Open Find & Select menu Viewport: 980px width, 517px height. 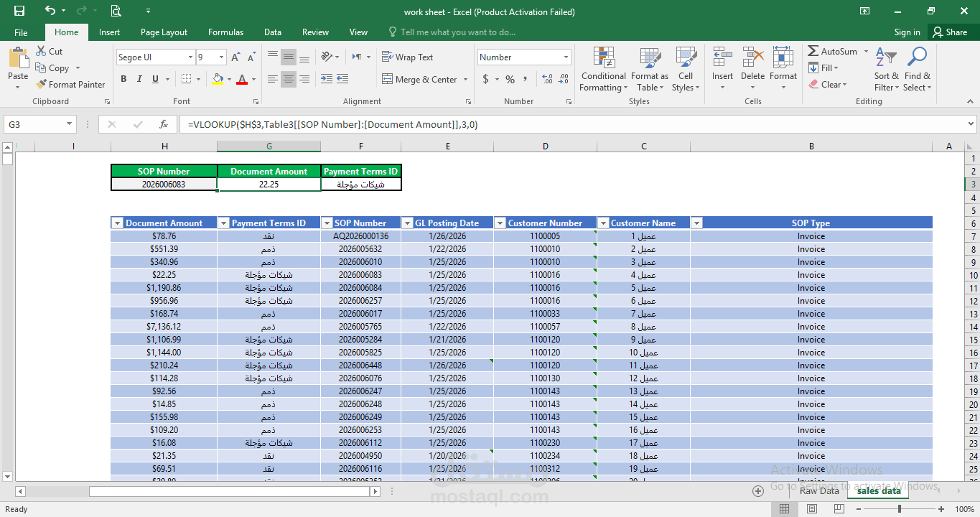click(x=917, y=70)
